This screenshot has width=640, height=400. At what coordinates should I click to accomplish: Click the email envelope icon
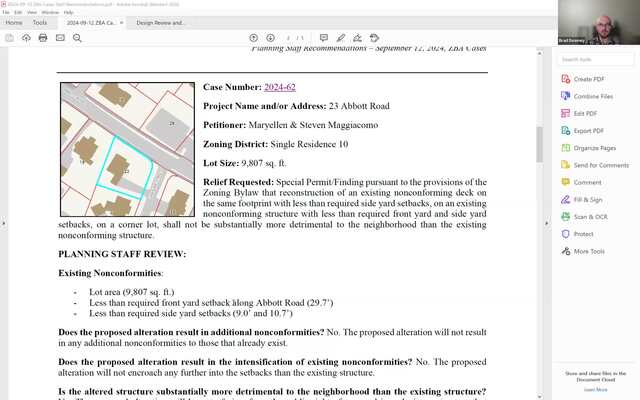[60, 38]
